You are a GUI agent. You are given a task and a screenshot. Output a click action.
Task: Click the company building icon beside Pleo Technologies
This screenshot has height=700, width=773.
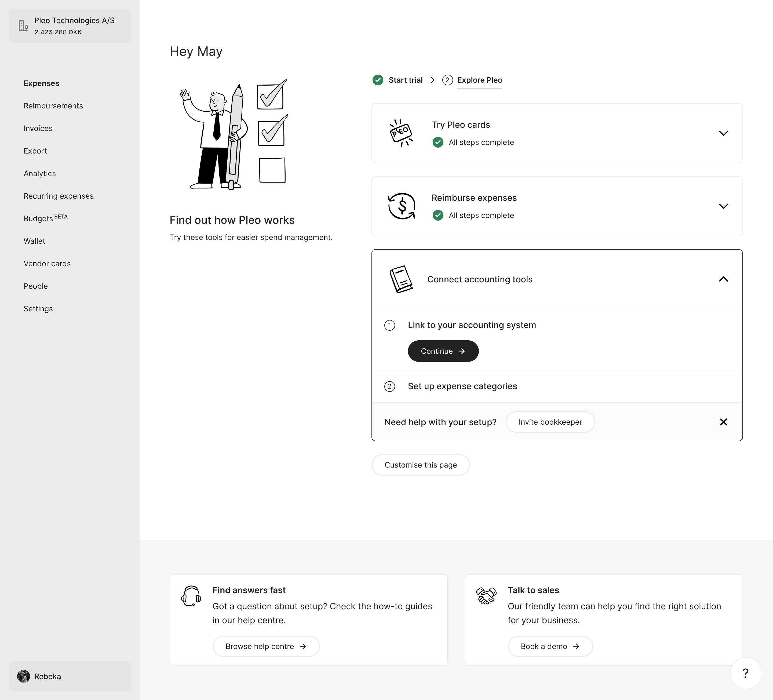[23, 26]
